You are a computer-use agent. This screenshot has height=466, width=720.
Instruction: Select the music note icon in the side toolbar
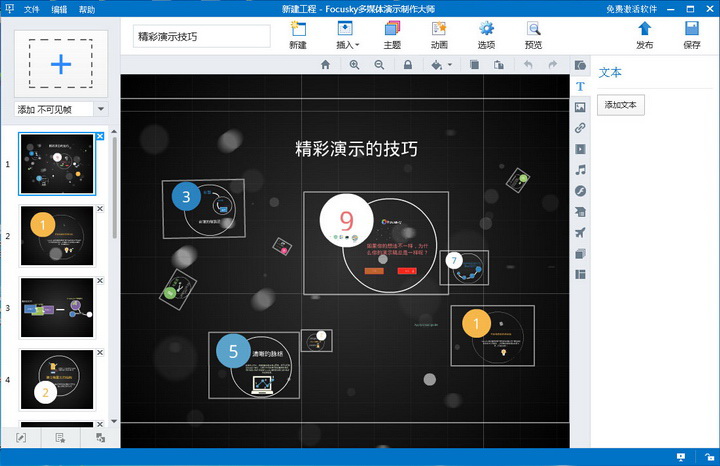point(580,170)
